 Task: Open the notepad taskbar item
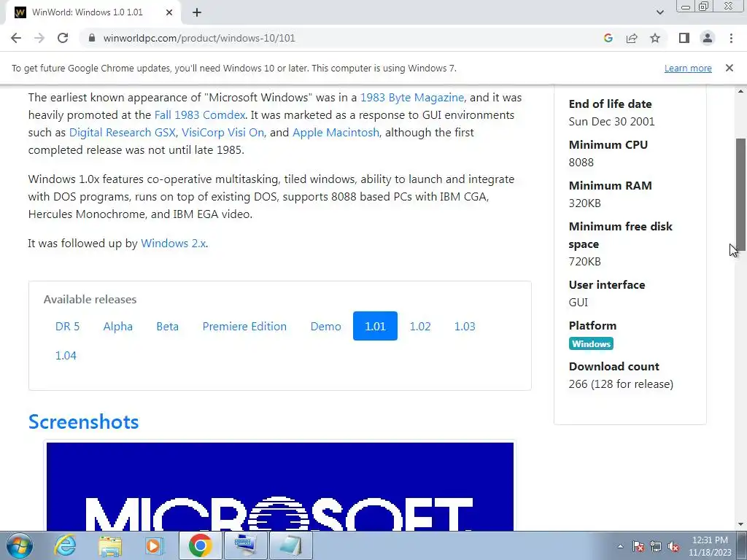click(291, 545)
